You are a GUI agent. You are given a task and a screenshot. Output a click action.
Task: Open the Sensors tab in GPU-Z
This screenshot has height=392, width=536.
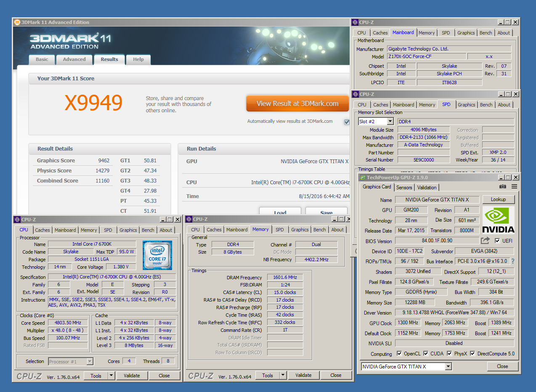[404, 188]
